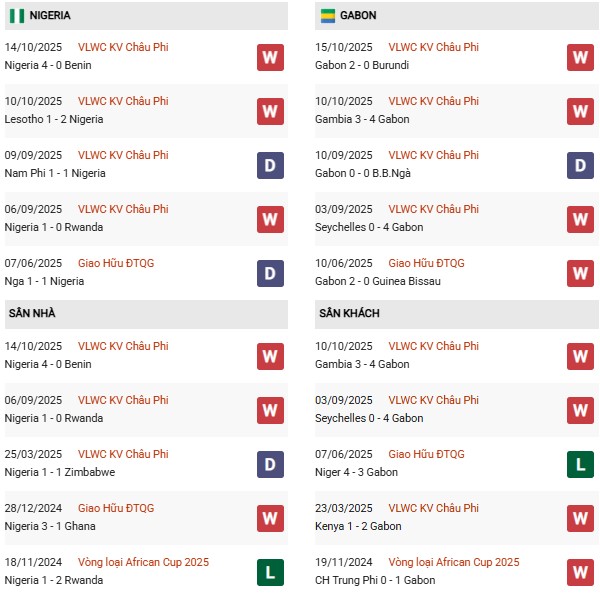This screenshot has width=600, height=594.
Task: Click D badge for Nga 1 - 1 Nigeria
Action: 270,273
